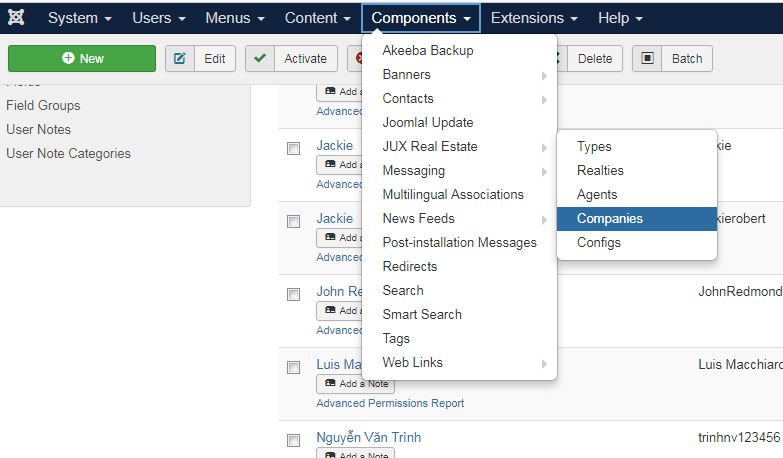The image size is (783, 458).
Task: Click the green New button
Action: 82,58
